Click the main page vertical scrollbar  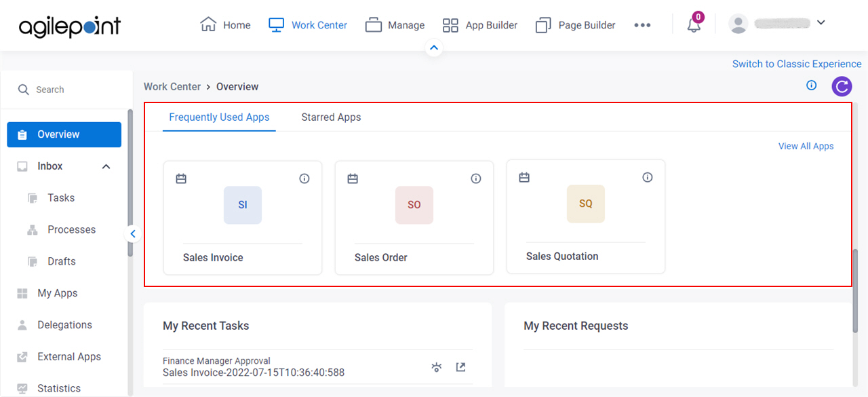[856, 290]
